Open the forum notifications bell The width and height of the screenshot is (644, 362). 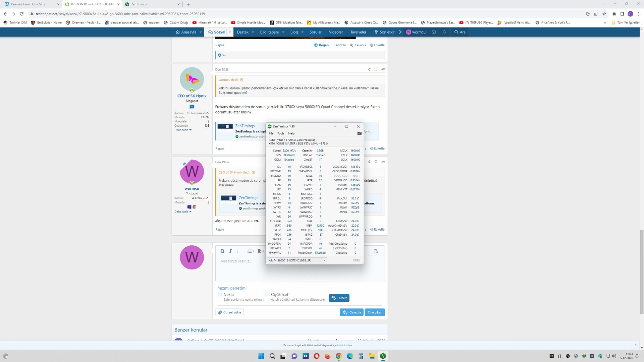444,32
